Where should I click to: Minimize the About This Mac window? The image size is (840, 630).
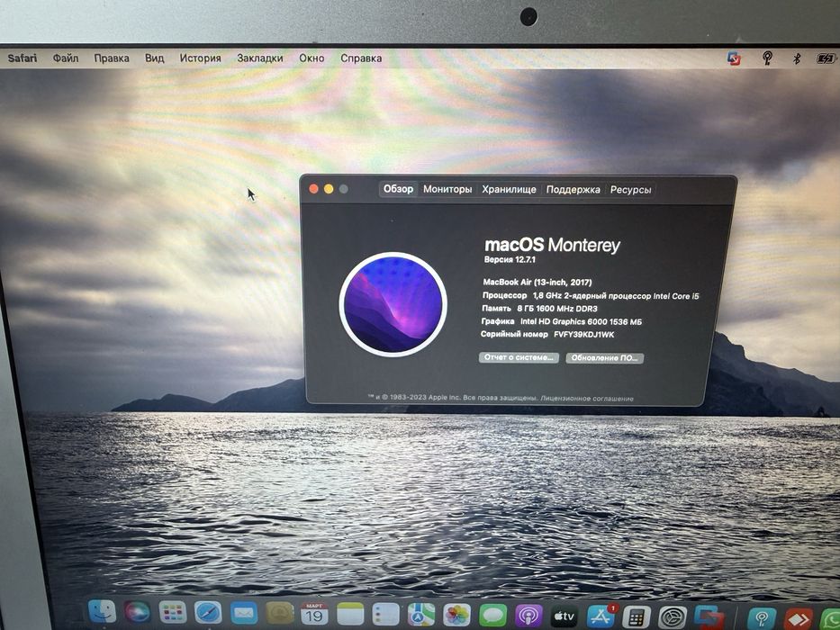[329, 189]
